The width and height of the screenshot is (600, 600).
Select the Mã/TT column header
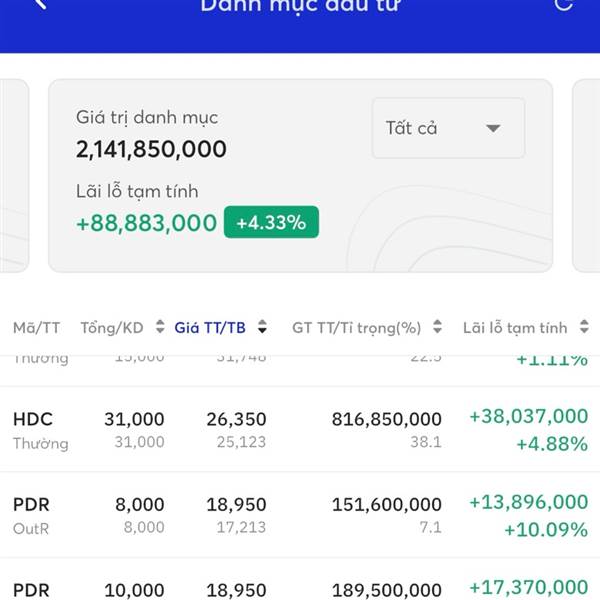coord(36,328)
